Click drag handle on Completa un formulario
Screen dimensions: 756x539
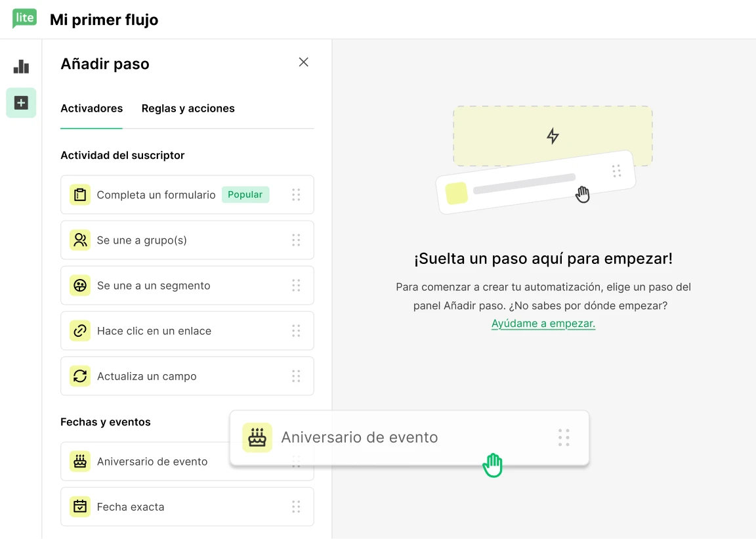coord(296,195)
